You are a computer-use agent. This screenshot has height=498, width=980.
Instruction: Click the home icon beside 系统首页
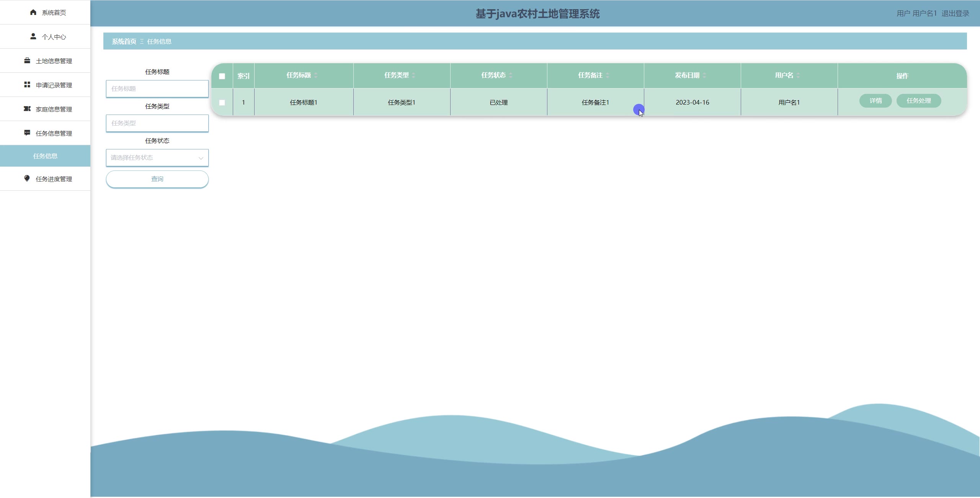point(33,12)
